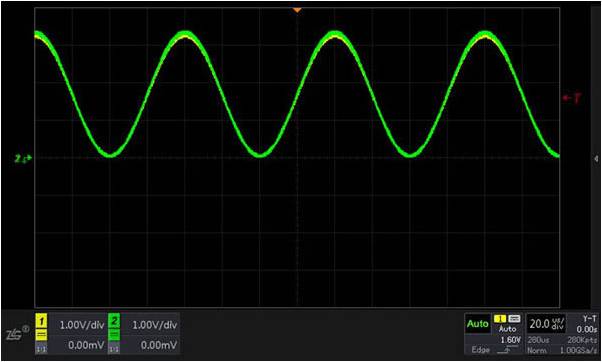Screen dimensions: 602x362
Task: Open the 20.0 us/div timebase setting
Action: [x=545, y=324]
